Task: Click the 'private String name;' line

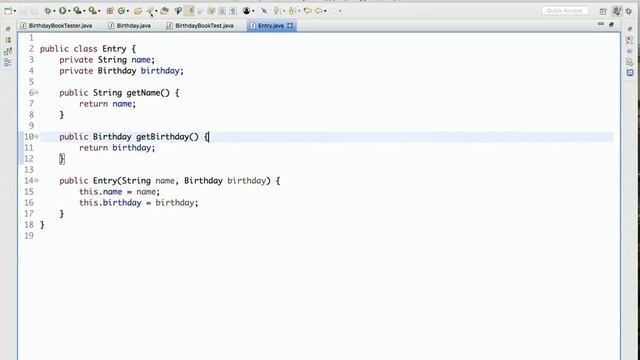Action: tap(107, 60)
